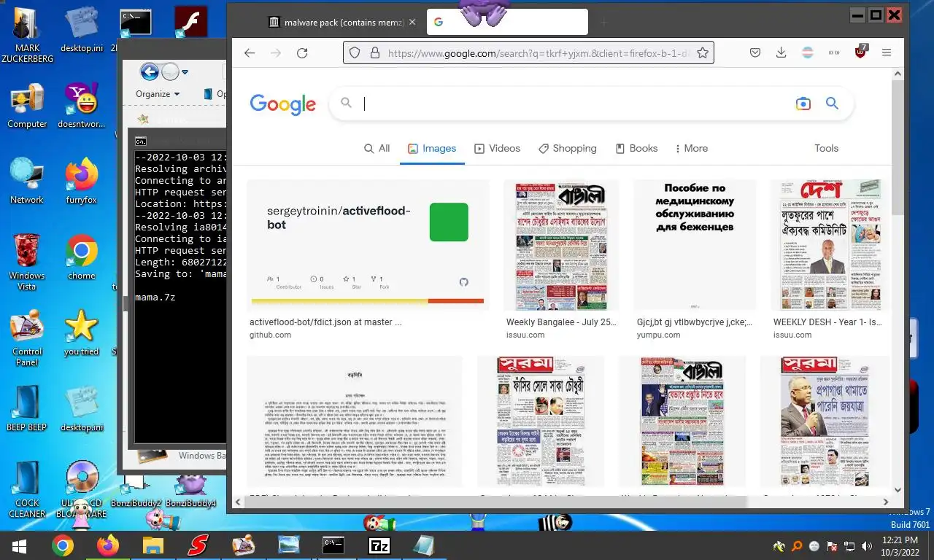
Task: Open a new Firefox tab
Action: 603,23
